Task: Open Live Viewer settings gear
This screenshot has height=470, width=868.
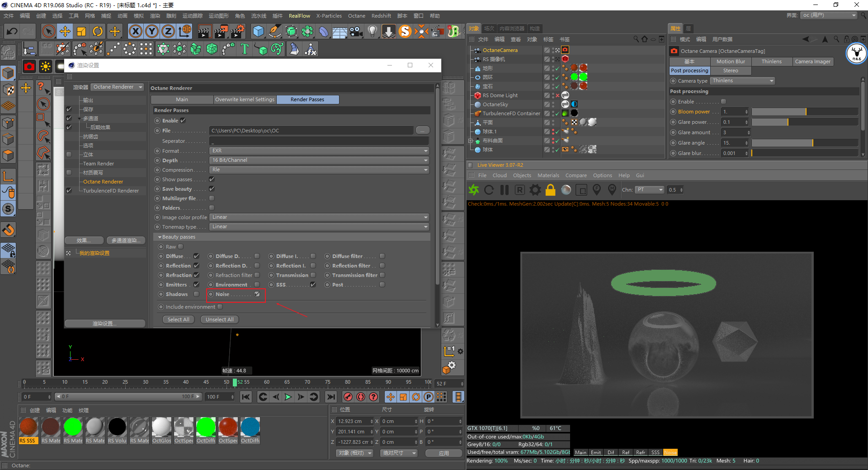Action: click(x=535, y=190)
